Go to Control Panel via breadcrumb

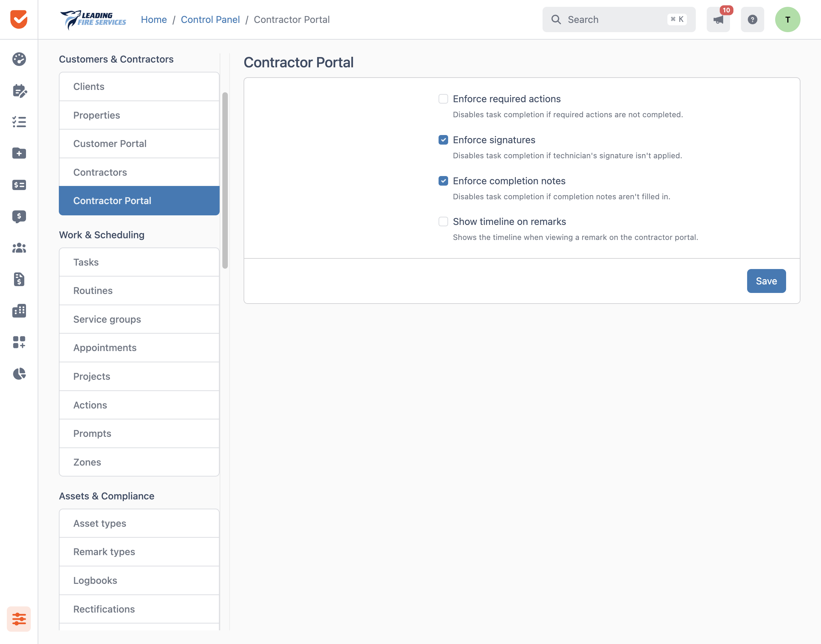[x=210, y=19]
